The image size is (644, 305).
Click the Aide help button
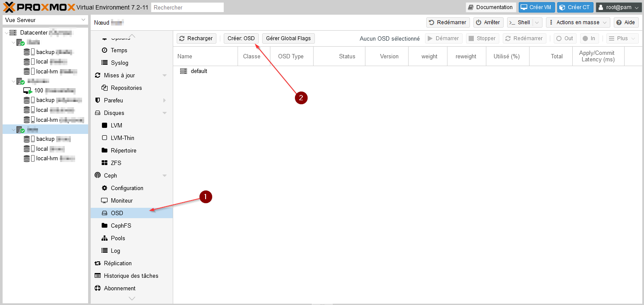[626, 22]
